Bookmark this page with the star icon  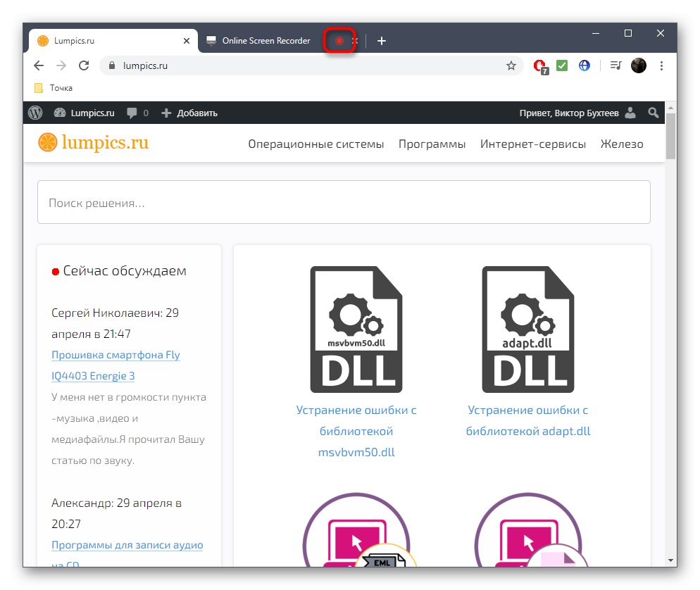coord(511,66)
